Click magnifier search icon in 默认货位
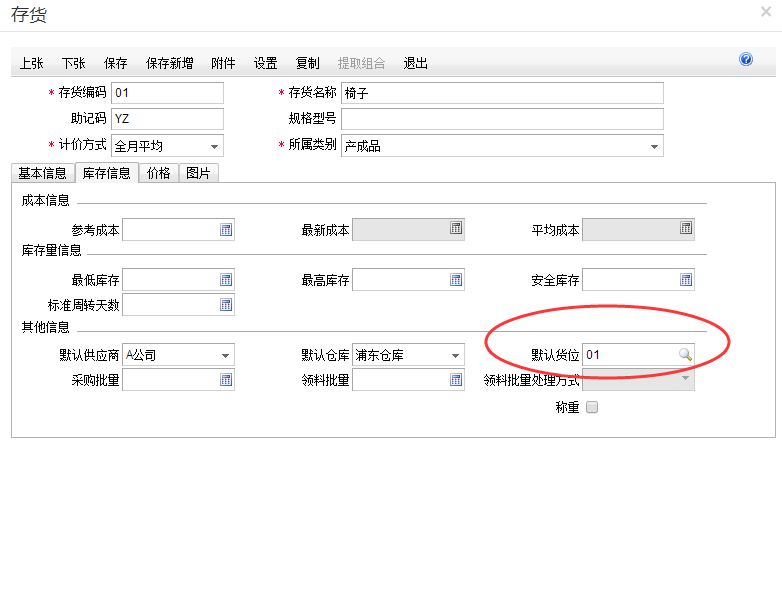This screenshot has height=594, width=782. pyautogui.click(x=685, y=355)
